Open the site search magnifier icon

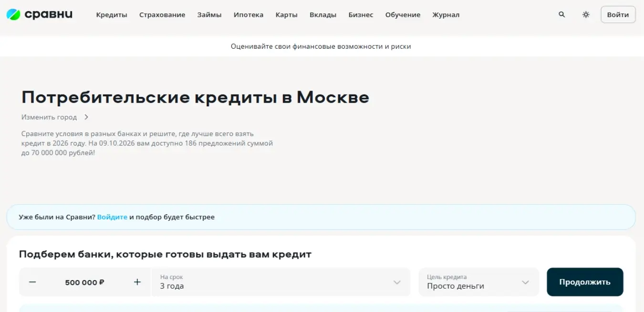562,15
